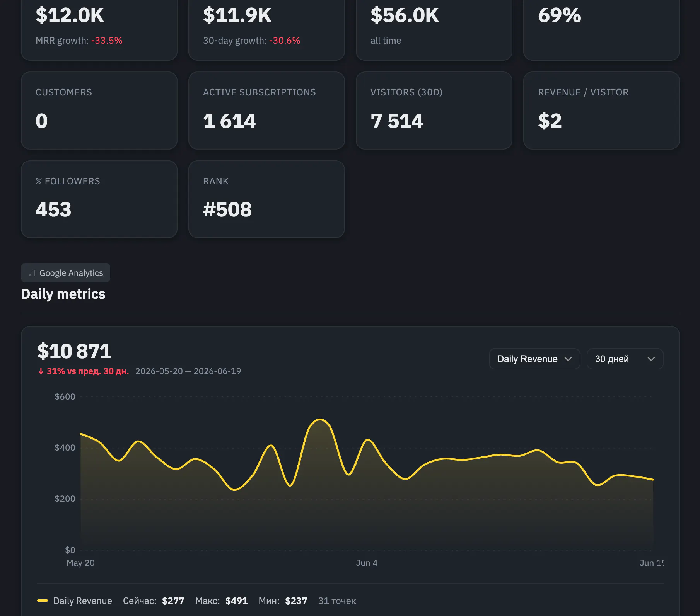Open the Daily Revenue metric dropdown

[x=534, y=359]
